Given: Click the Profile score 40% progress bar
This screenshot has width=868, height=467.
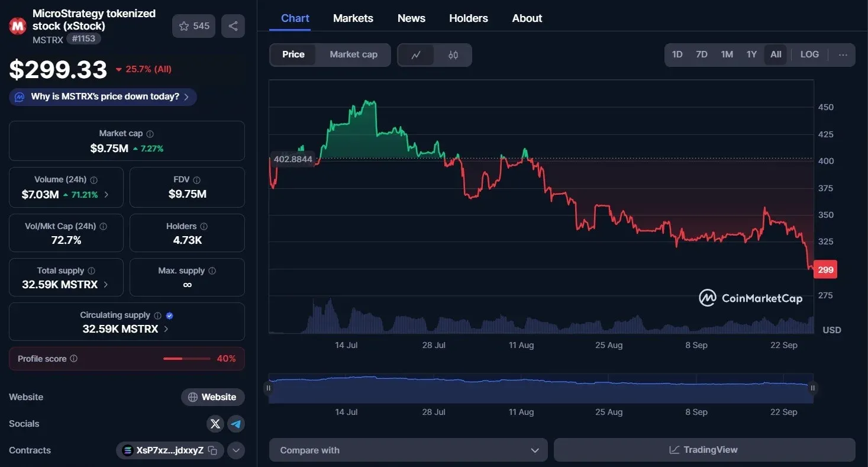Looking at the screenshot, I should click(x=187, y=359).
